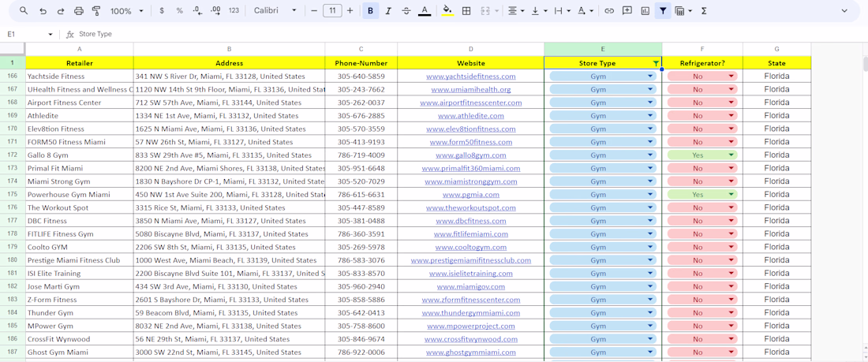Open the Calibri font dropdown
The image size is (868, 362).
pyautogui.click(x=275, y=10)
